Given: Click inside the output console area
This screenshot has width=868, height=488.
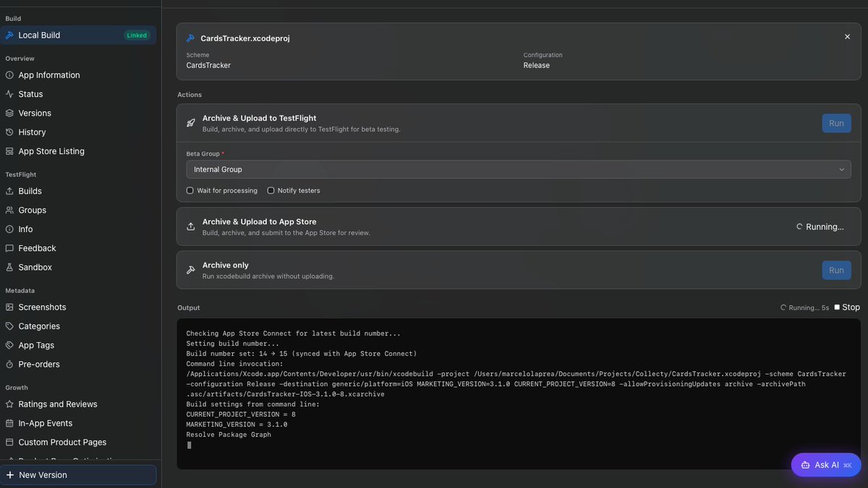Looking at the screenshot, I should coord(519,394).
